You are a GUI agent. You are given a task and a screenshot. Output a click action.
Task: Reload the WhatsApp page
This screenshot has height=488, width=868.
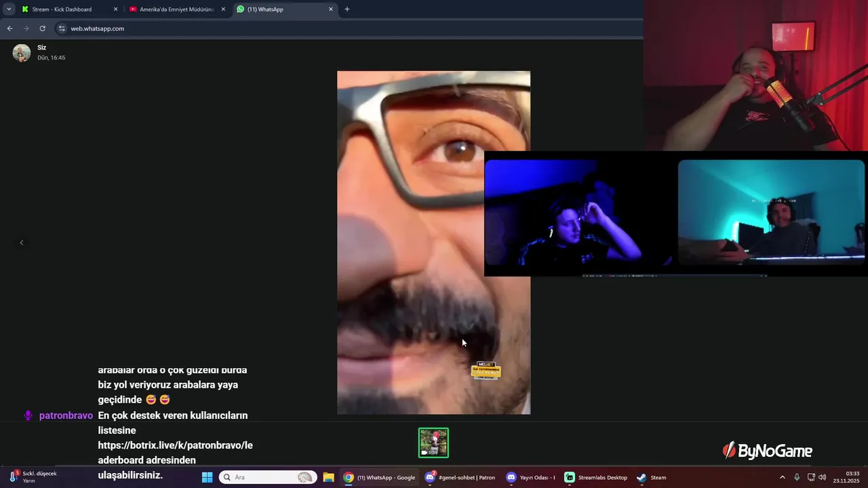coord(42,28)
